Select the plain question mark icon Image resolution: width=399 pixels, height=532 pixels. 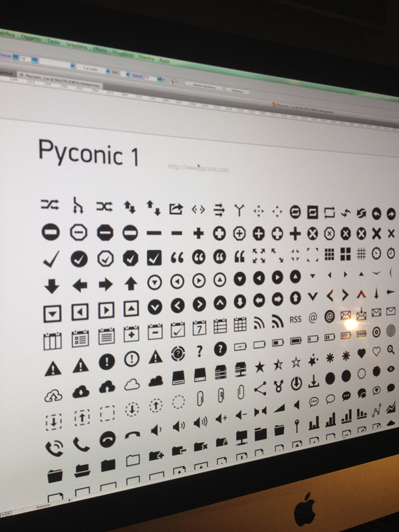tap(199, 351)
